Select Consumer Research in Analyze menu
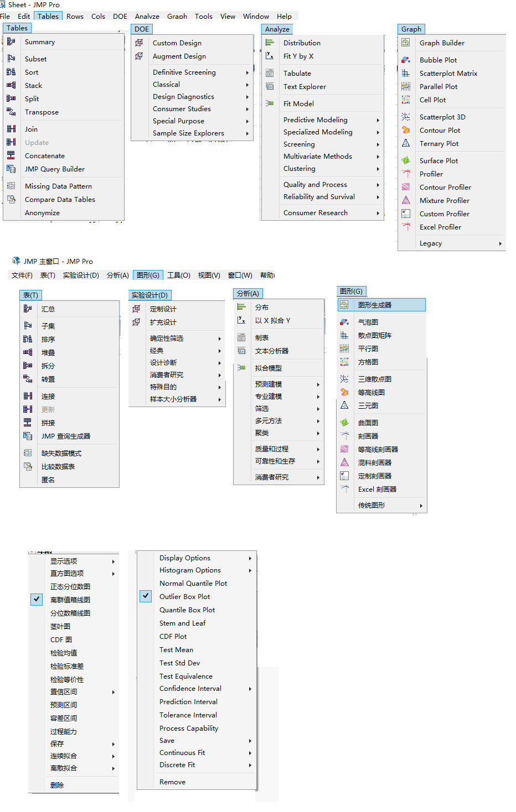Image resolution: width=516 pixels, height=812 pixels. (316, 212)
